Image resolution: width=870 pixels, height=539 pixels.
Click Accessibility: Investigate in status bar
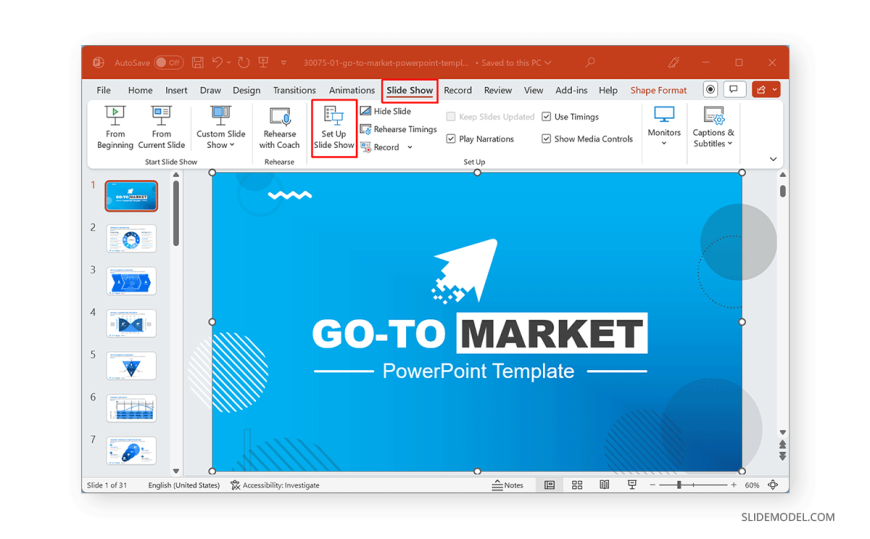(275, 485)
